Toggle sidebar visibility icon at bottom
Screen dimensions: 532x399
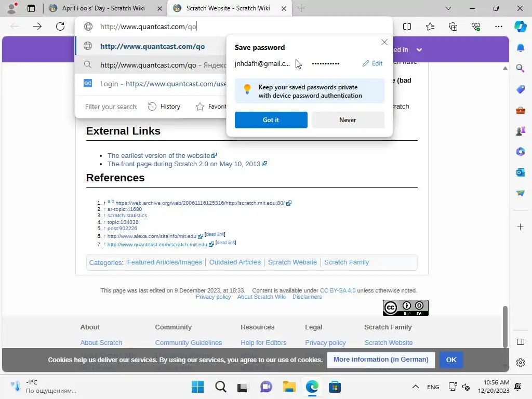point(521,342)
